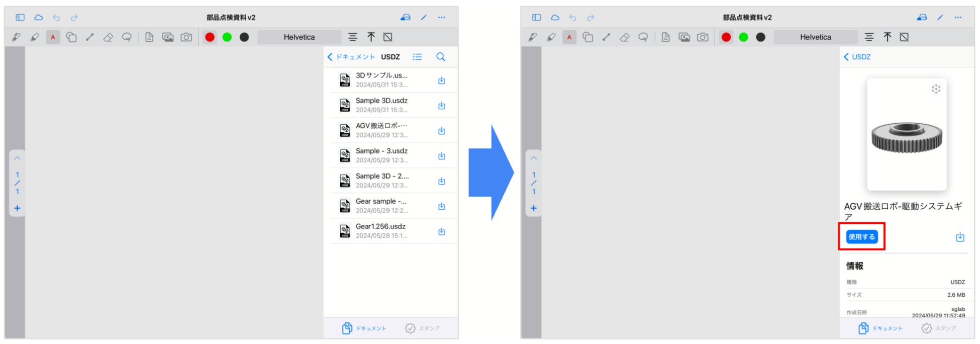
Task: Pick red color in right screen
Action: tap(726, 37)
